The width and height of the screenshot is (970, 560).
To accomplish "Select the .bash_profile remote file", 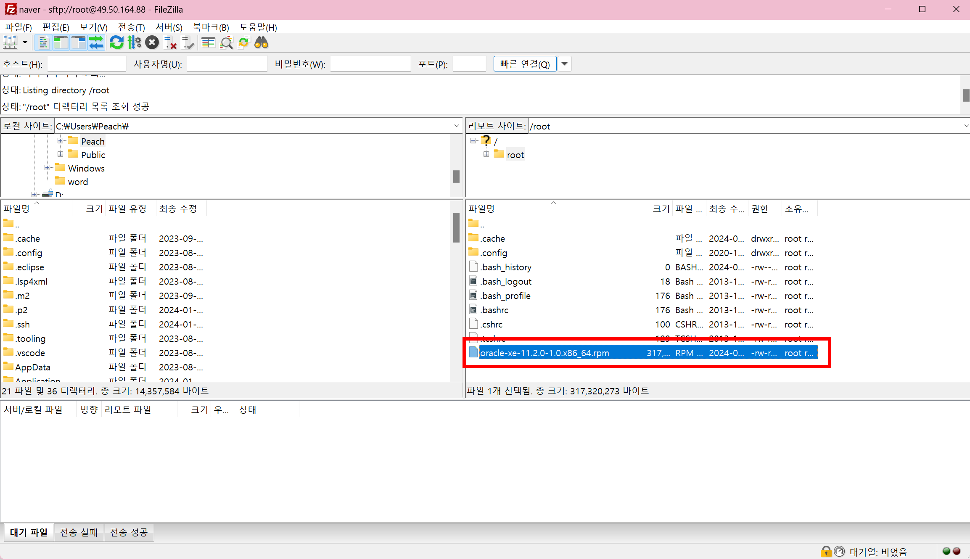I will pos(506,296).
